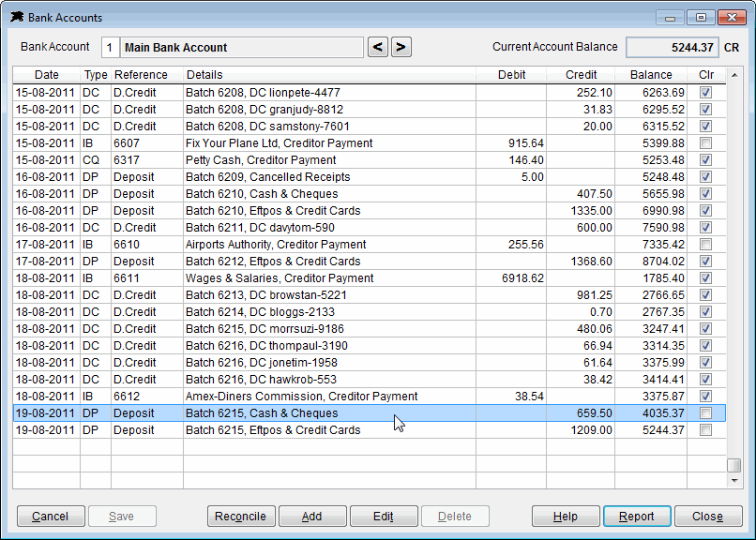The height and width of the screenshot is (540, 756).
Task: Click the scrollbar down arrow
Action: tap(734, 481)
